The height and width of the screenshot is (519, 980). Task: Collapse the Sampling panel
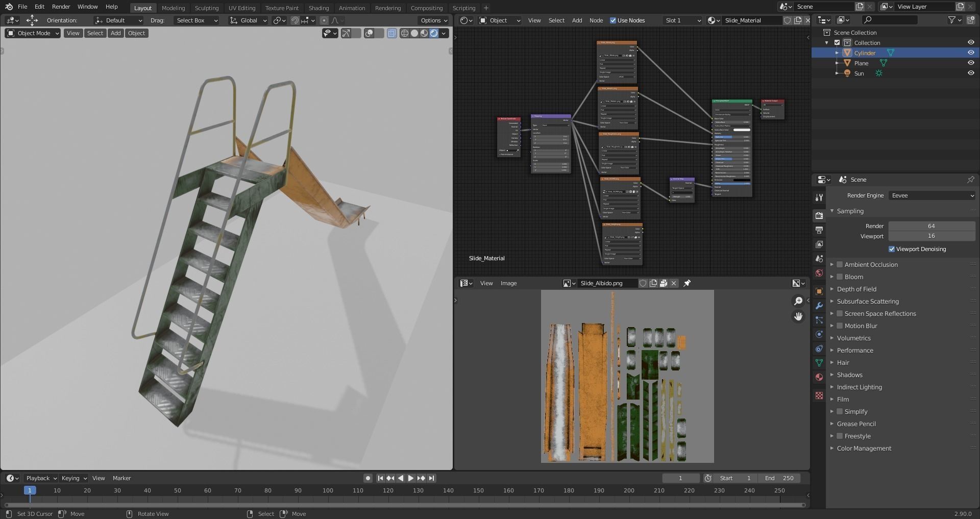tap(850, 211)
